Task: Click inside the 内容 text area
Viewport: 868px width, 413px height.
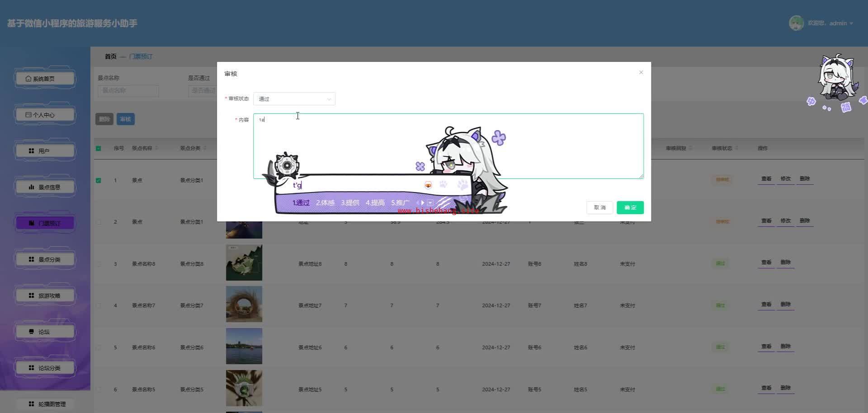Action: 448,146
